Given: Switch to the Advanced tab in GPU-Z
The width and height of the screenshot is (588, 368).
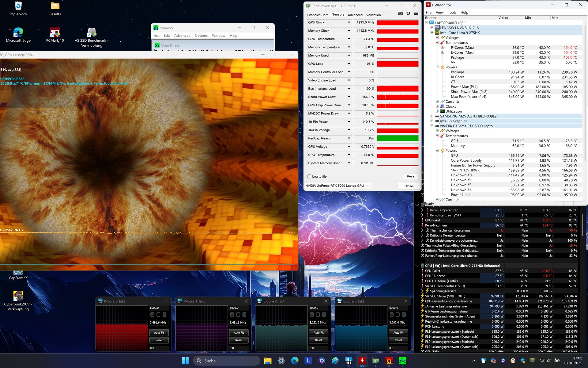Looking at the screenshot, I should pyautogui.click(x=355, y=15).
